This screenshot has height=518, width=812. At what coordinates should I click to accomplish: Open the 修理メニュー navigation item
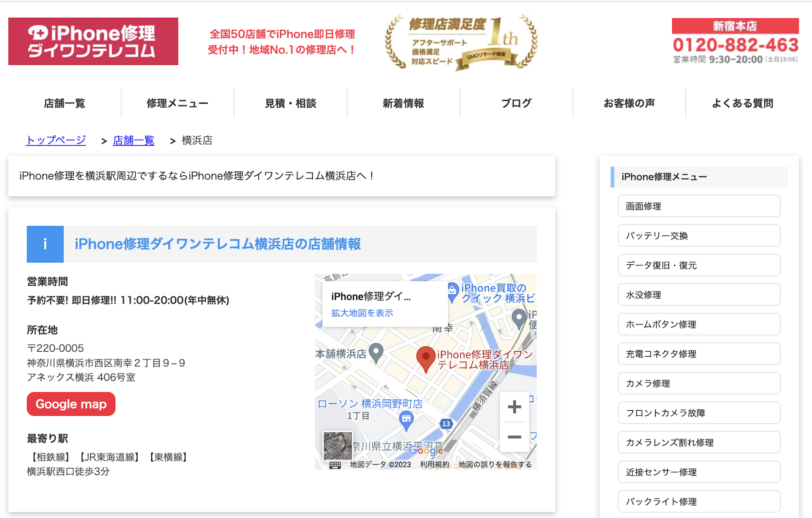(x=177, y=103)
